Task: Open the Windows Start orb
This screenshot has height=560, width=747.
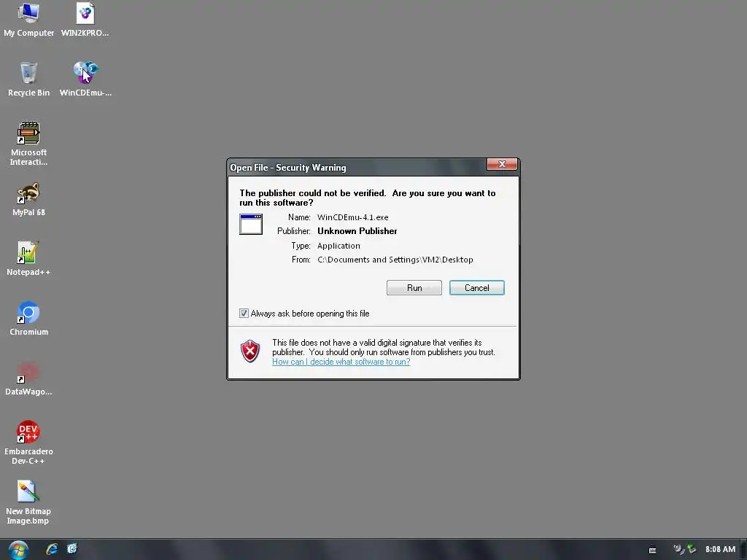Action: click(18, 550)
